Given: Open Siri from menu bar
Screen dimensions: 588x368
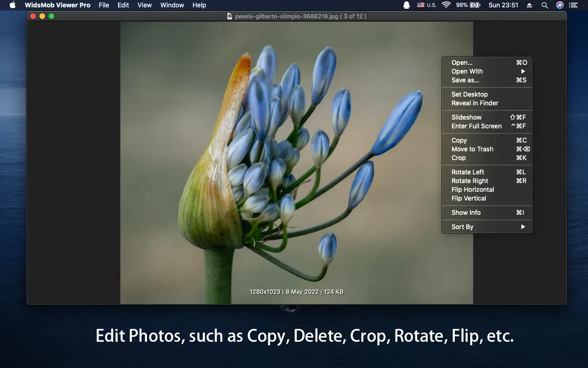Looking at the screenshot, I should (x=560, y=5).
